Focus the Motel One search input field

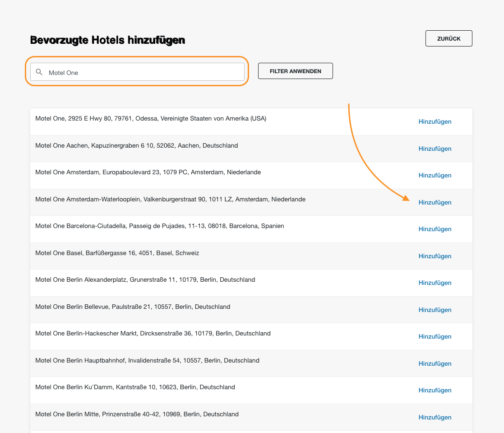pyautogui.click(x=137, y=72)
